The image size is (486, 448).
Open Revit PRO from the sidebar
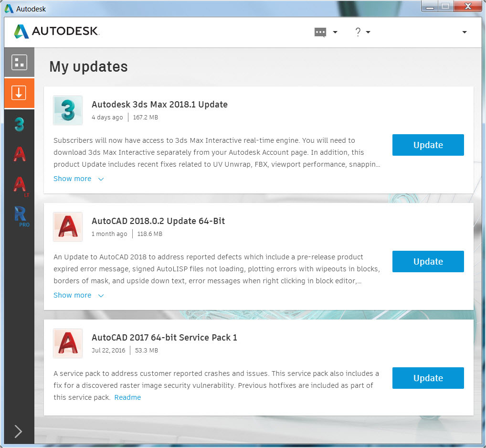(21, 217)
